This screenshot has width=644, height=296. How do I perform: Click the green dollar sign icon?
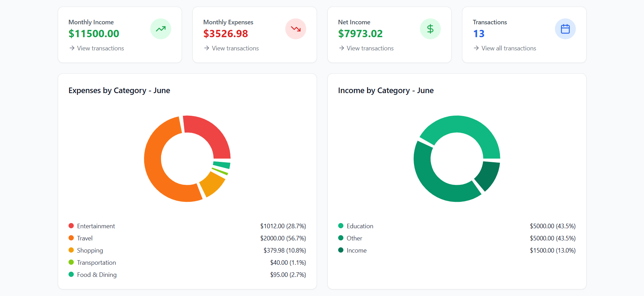[x=430, y=29]
